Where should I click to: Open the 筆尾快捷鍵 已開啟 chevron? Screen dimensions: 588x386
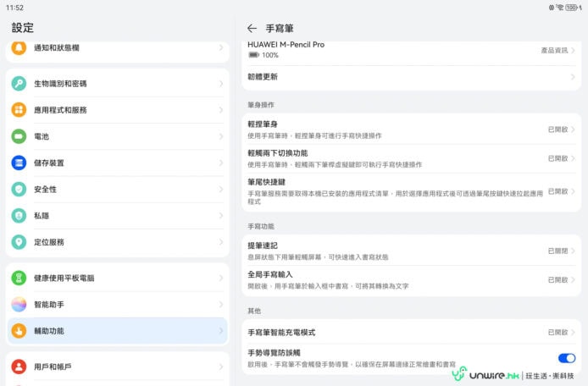[x=573, y=191]
